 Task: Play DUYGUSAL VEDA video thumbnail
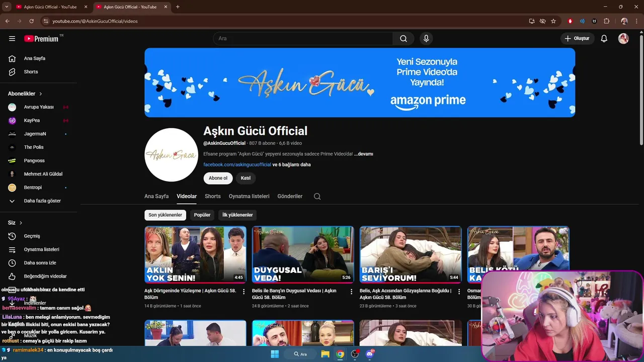[303, 255]
